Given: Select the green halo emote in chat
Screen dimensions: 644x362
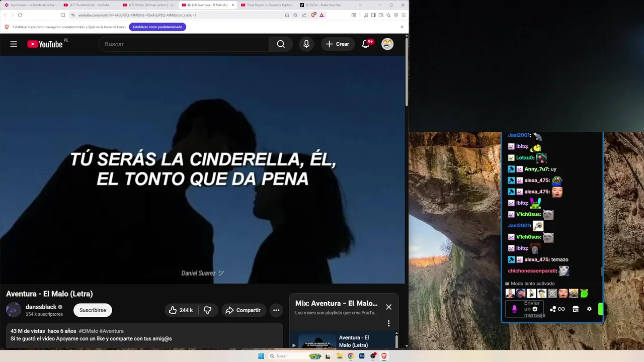Looking at the screenshot, I should (584, 293).
